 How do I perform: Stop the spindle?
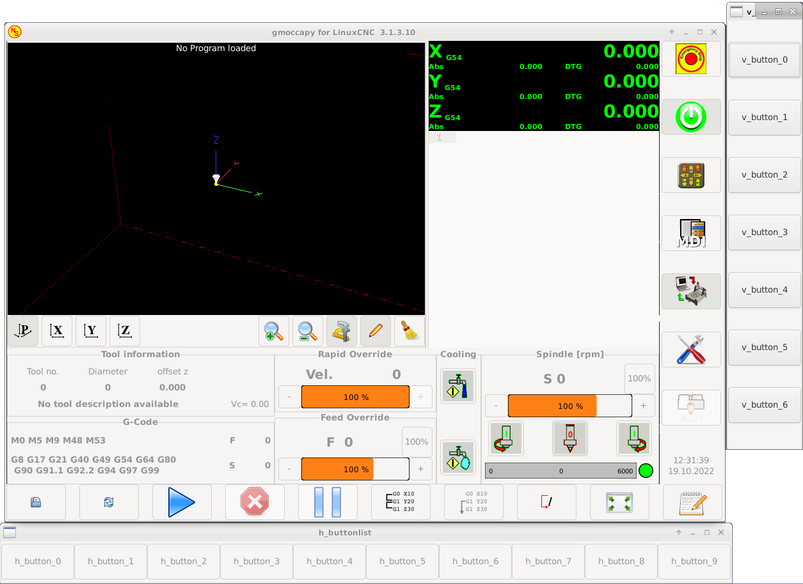tap(569, 437)
